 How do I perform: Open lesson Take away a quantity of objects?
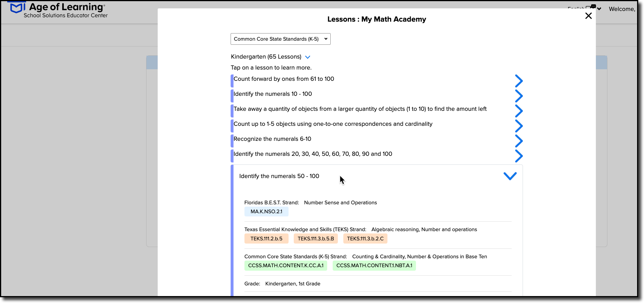[x=360, y=109]
